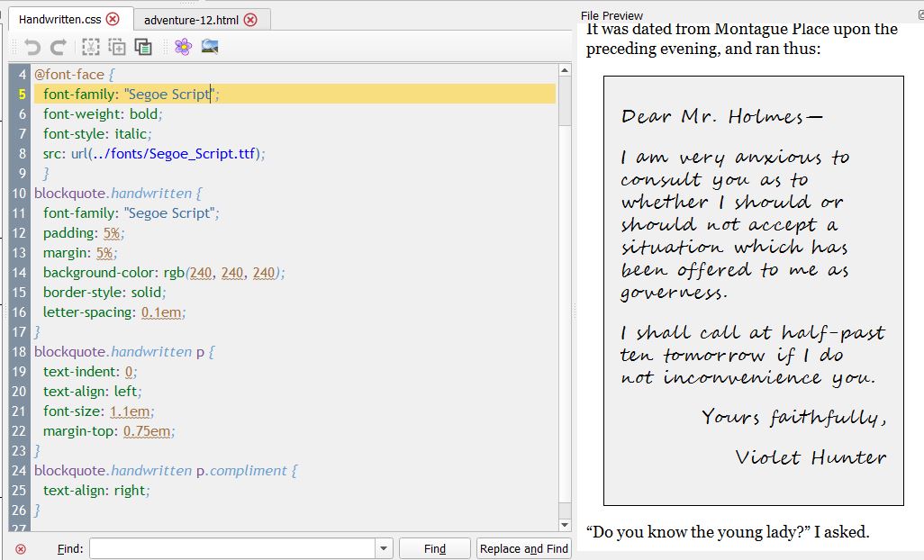
Task: Close the Find bar with red X
Action: point(21,549)
